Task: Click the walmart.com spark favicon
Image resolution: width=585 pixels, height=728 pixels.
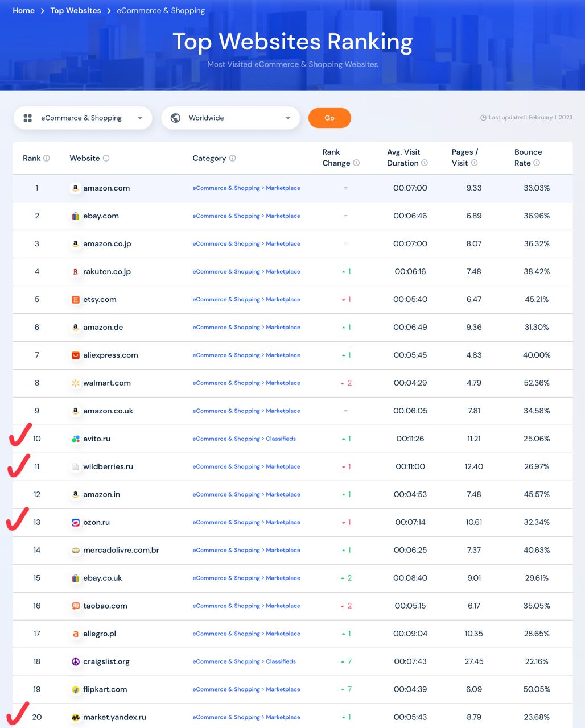Action: click(x=75, y=383)
